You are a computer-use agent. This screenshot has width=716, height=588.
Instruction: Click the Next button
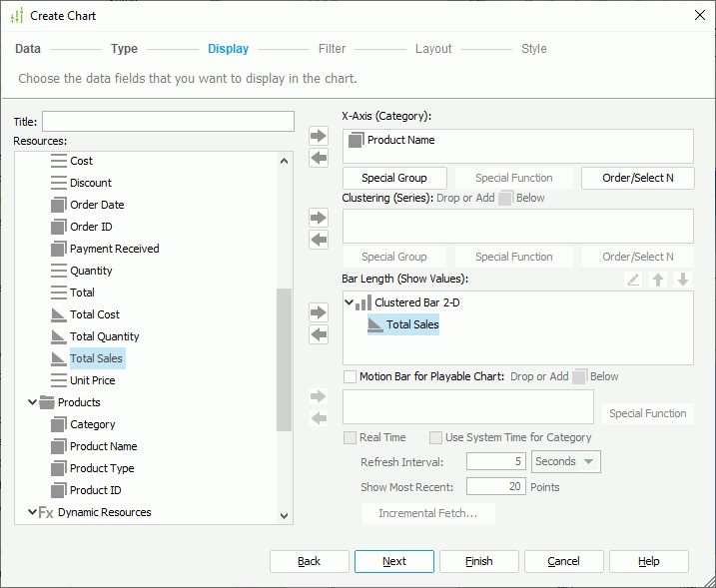(x=394, y=561)
